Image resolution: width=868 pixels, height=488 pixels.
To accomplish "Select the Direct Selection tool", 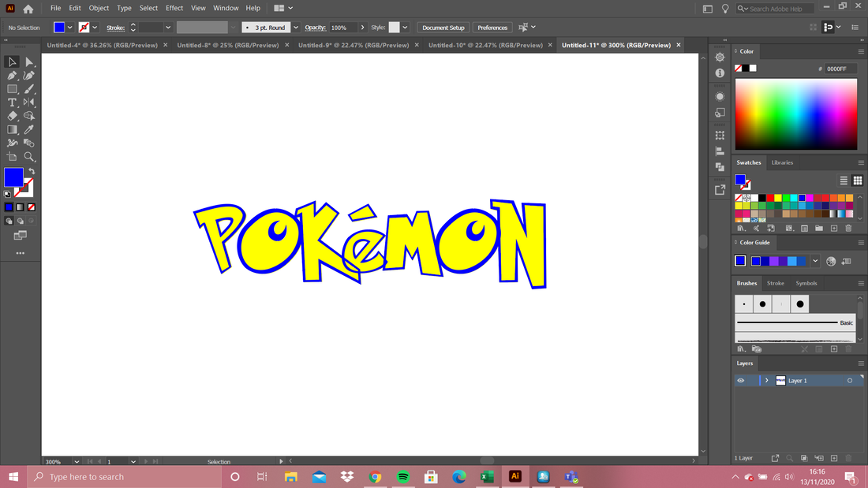I will click(x=29, y=62).
